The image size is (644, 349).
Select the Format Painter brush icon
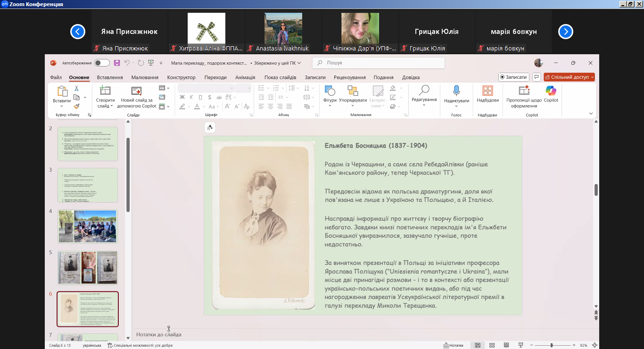[76, 106]
